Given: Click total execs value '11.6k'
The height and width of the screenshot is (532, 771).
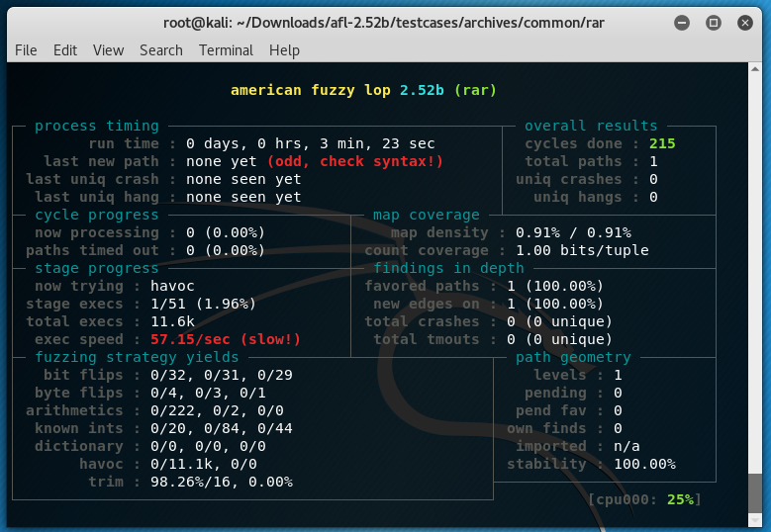Looking at the screenshot, I should pos(172,321).
